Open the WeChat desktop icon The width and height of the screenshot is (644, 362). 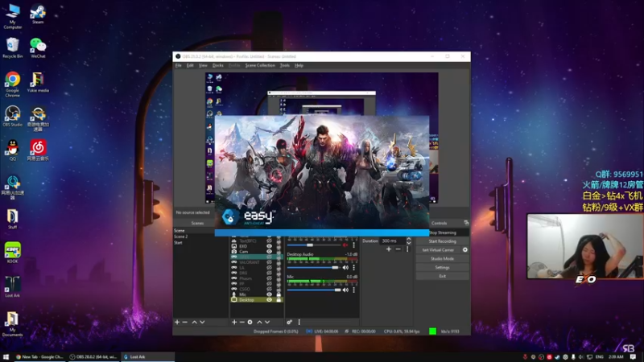click(x=38, y=47)
